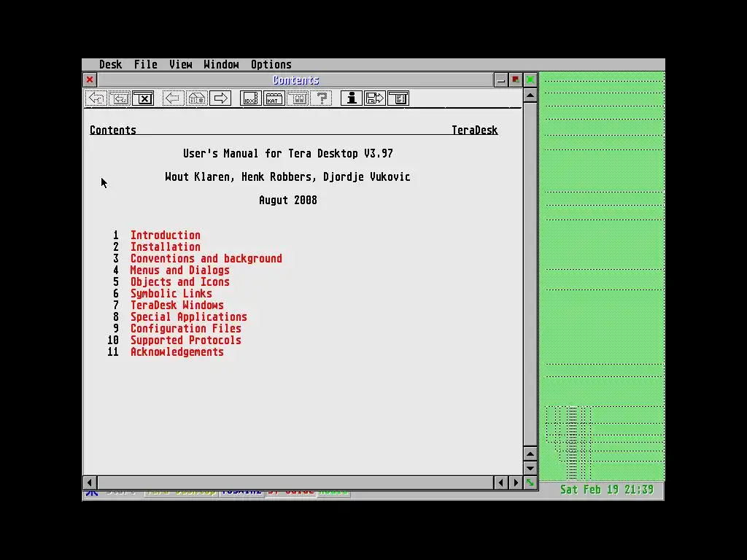Open the Installation chapter link
Screen dimensions: 747x560
(166, 246)
